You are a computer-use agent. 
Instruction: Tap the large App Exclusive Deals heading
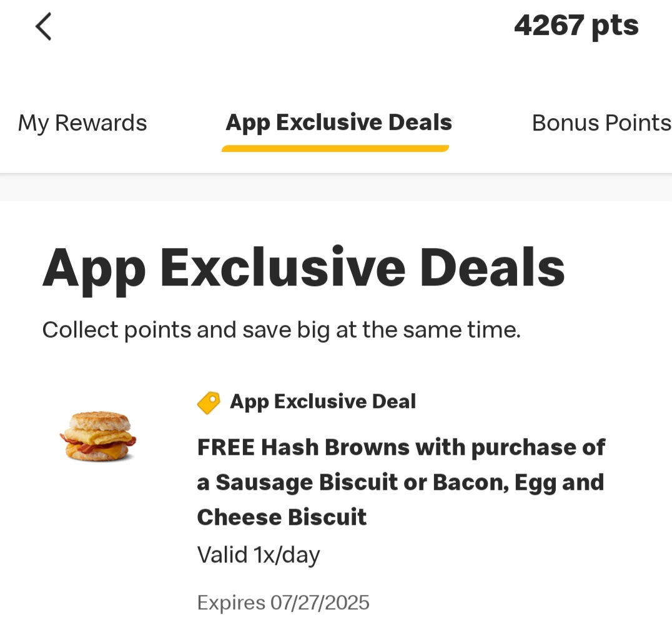[x=304, y=269]
